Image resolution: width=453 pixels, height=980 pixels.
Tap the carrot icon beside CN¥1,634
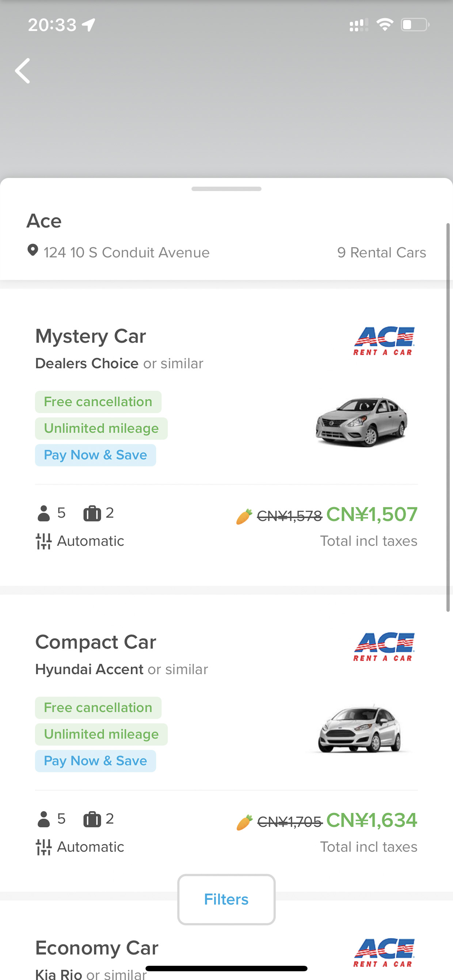244,822
